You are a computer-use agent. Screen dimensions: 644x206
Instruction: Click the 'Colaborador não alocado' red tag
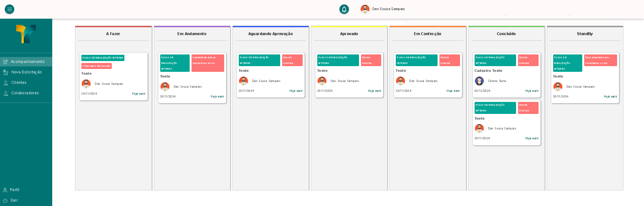(97, 66)
